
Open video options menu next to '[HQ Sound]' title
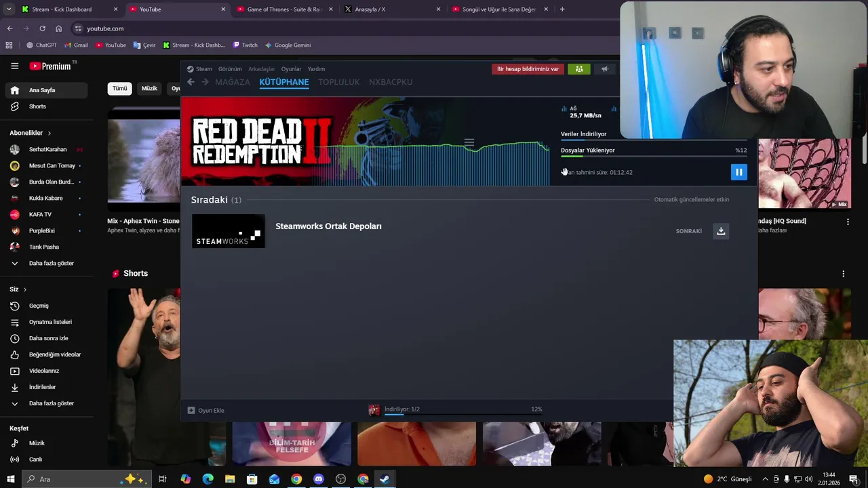tap(848, 222)
